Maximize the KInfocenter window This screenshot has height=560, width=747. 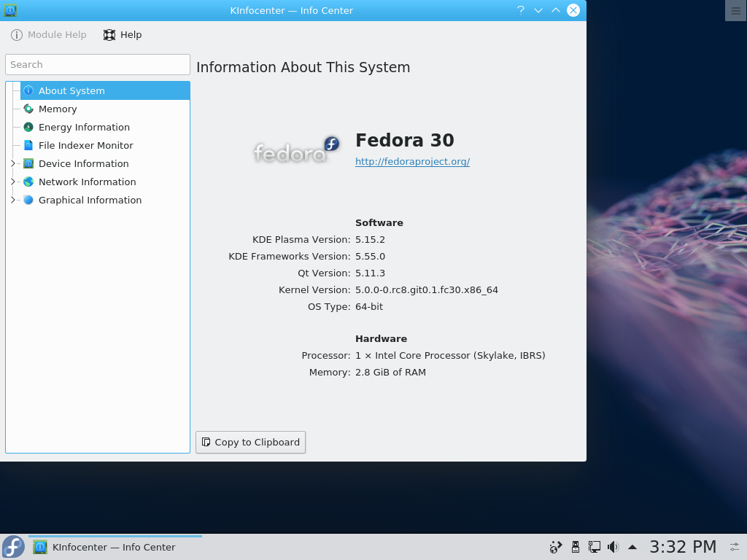tap(556, 10)
